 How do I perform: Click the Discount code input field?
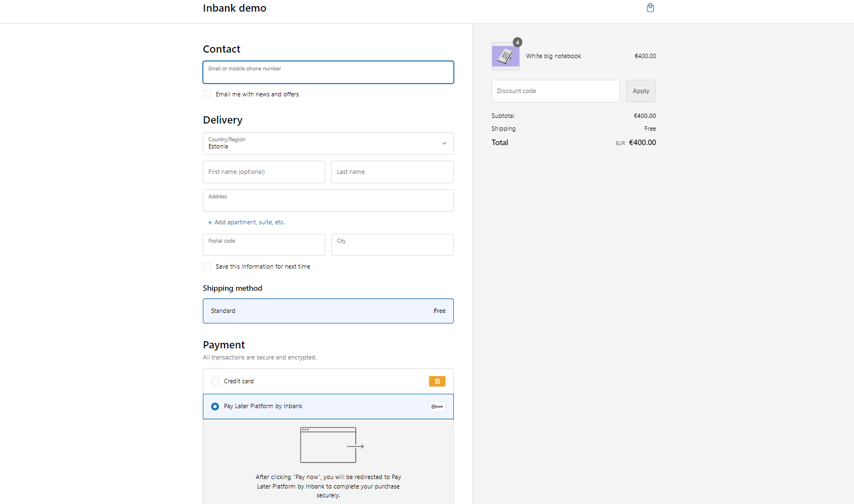[555, 91]
